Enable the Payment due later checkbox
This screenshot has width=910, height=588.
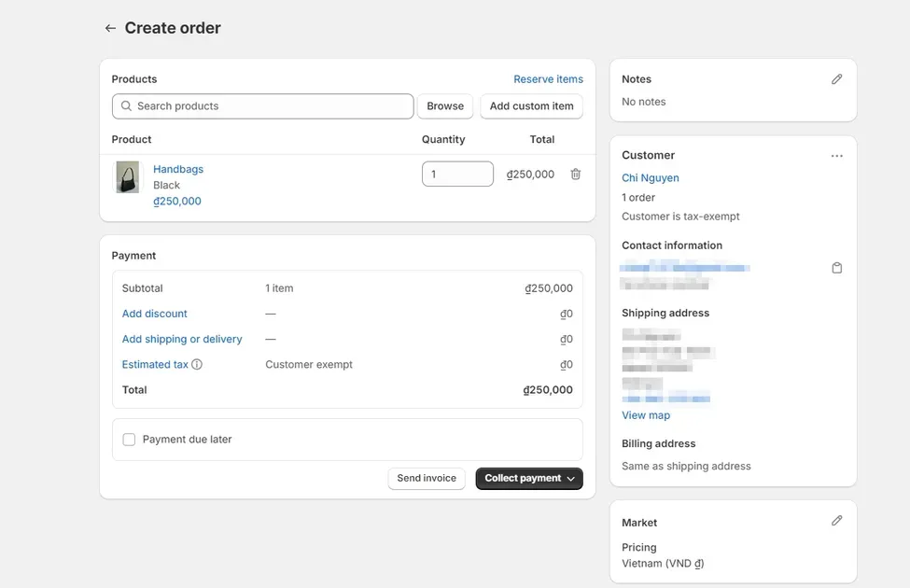[129, 440]
